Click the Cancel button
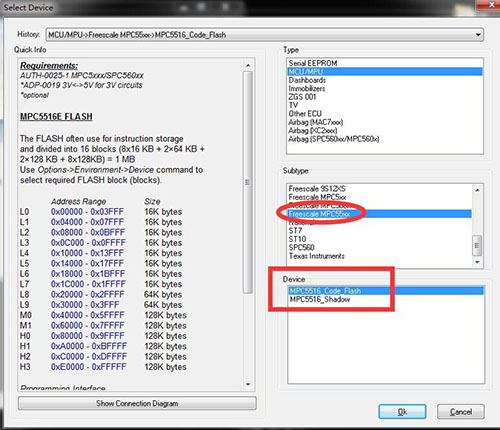 [461, 412]
